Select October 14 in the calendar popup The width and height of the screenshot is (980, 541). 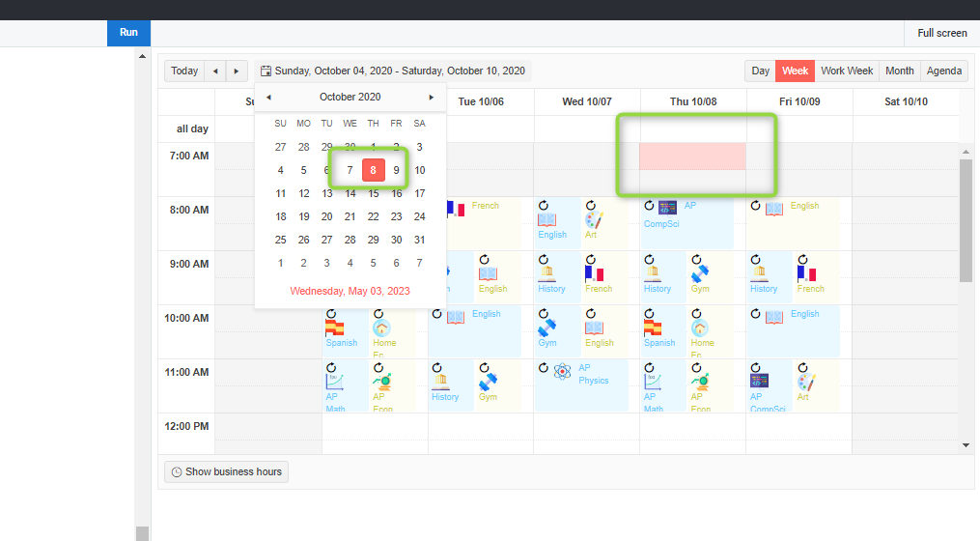pos(350,193)
